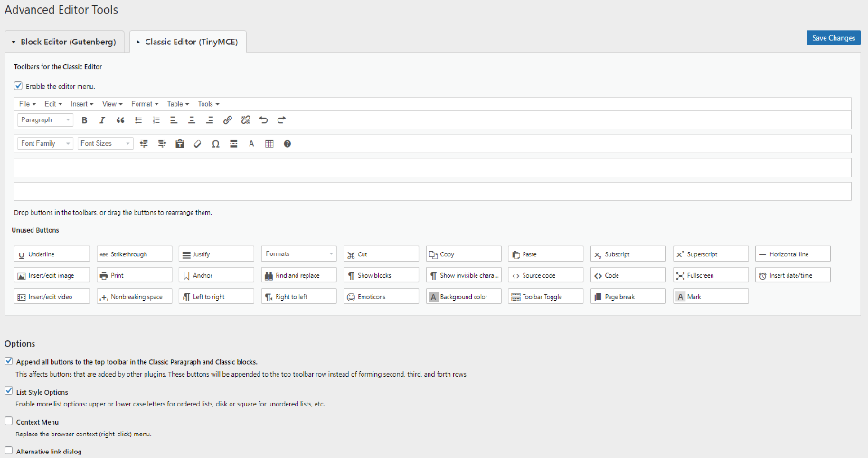Click the Bold formatting icon
The width and height of the screenshot is (868, 458).
click(x=84, y=120)
